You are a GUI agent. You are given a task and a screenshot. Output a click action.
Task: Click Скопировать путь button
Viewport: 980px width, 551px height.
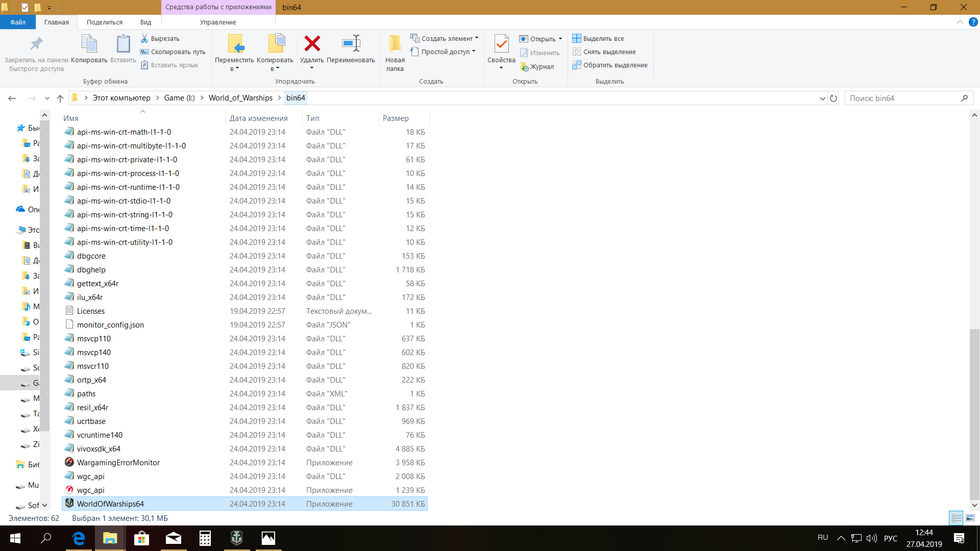tap(173, 52)
